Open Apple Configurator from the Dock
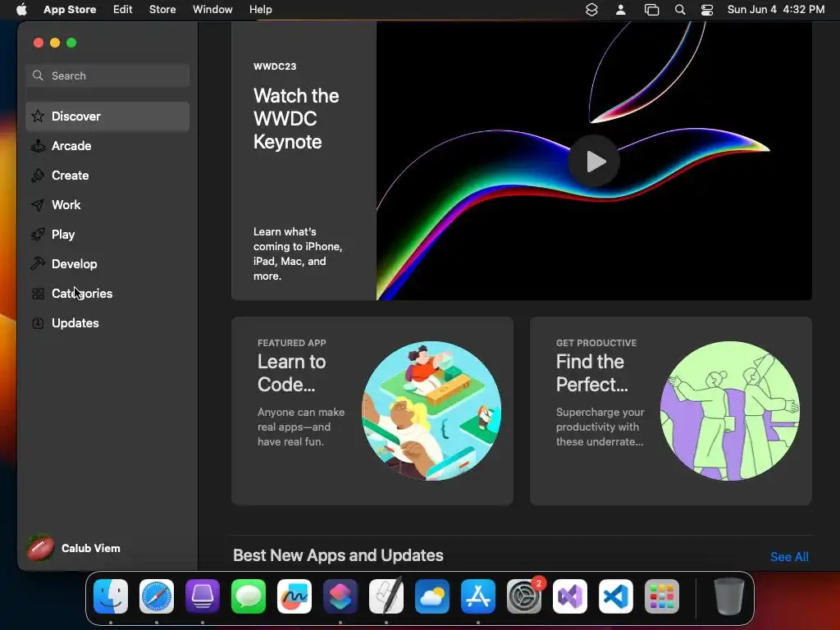The width and height of the screenshot is (840, 630). coord(203,596)
